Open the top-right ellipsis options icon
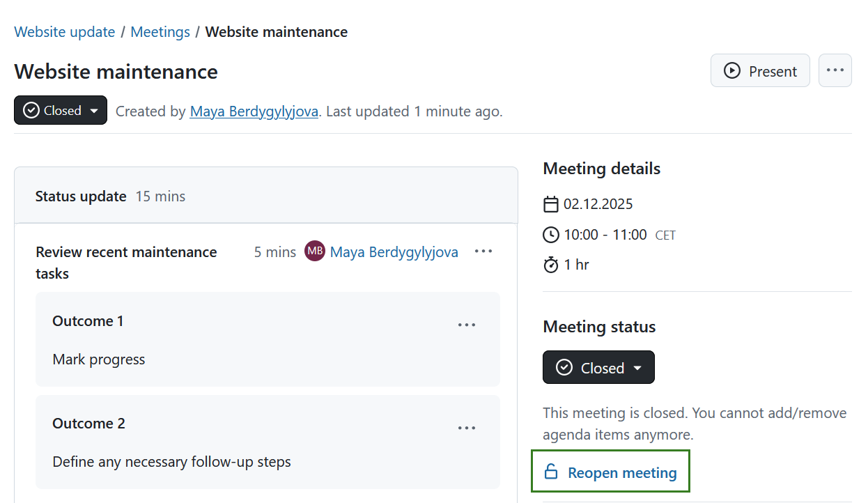The width and height of the screenshot is (868, 503). pyautogui.click(x=835, y=70)
